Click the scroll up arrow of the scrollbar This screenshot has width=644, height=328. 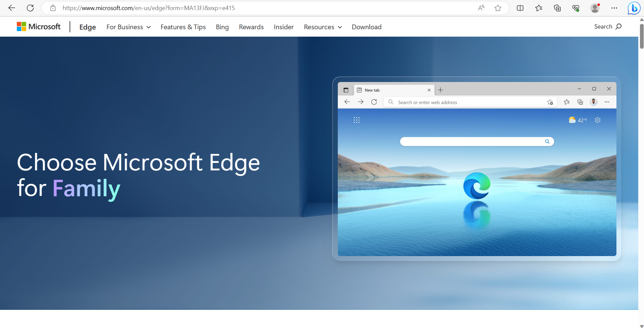641,19
